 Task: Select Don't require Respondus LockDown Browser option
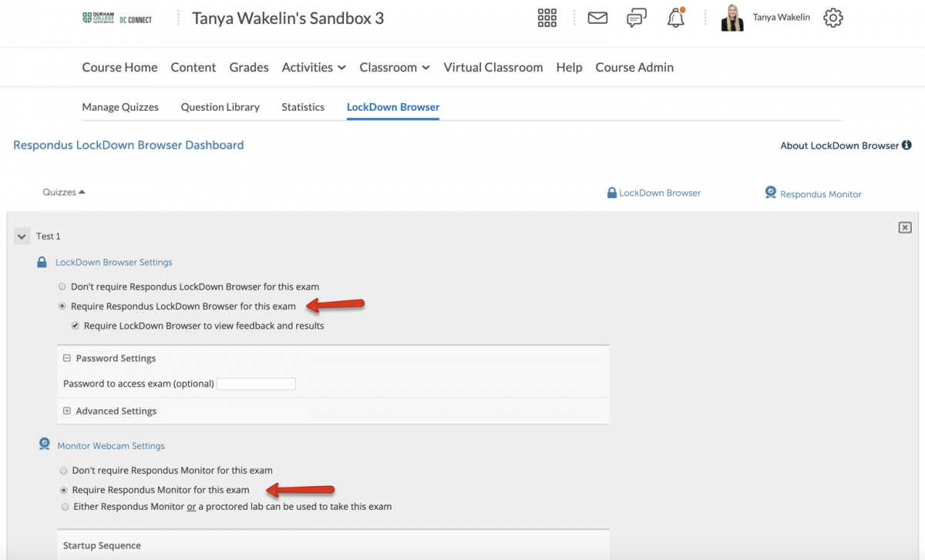[62, 287]
